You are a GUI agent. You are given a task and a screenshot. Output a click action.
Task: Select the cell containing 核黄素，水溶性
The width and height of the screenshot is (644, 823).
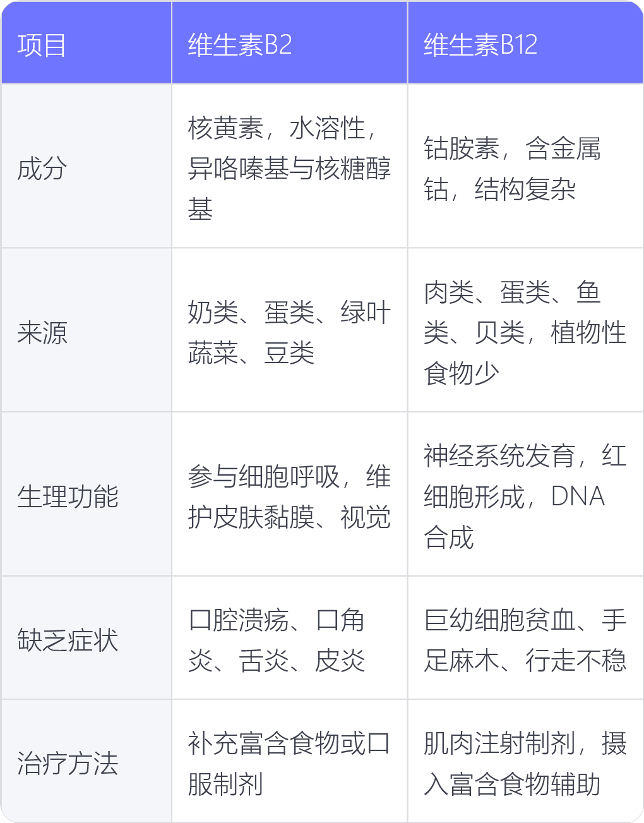[x=290, y=166]
